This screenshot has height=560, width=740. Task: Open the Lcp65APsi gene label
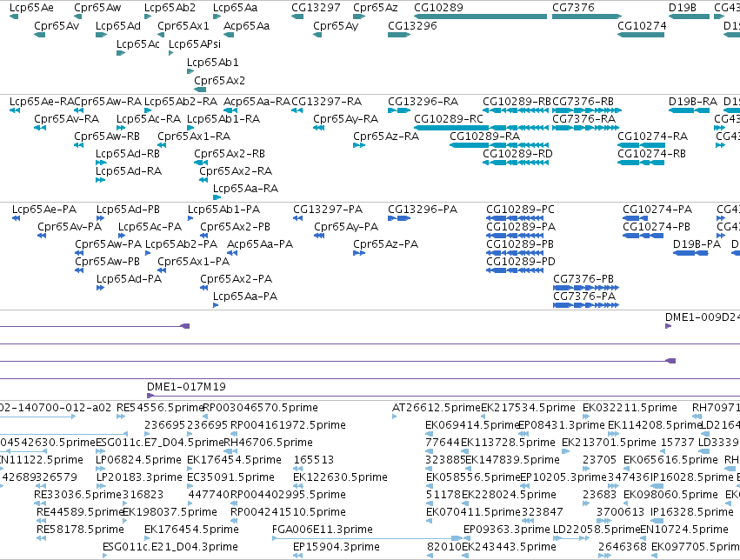coord(195,43)
